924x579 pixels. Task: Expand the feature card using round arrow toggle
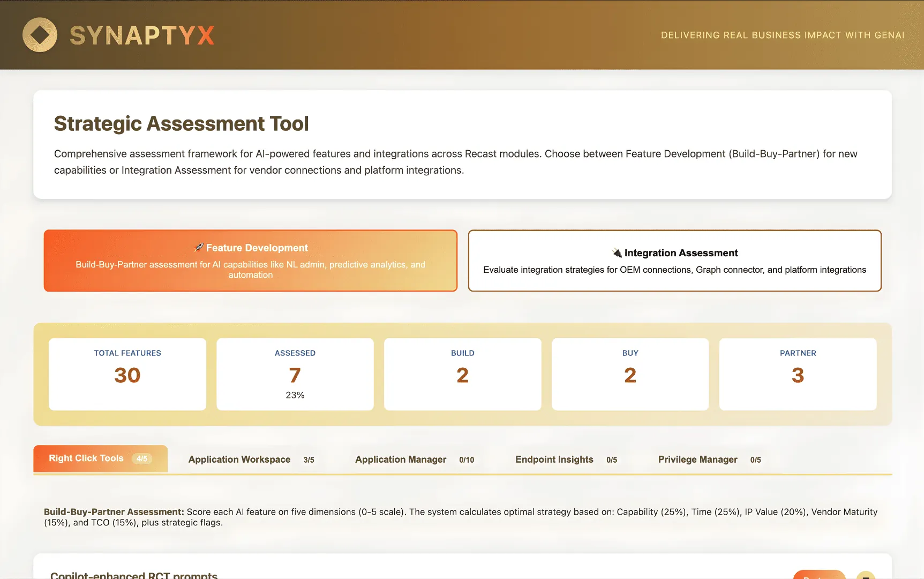(x=865, y=576)
